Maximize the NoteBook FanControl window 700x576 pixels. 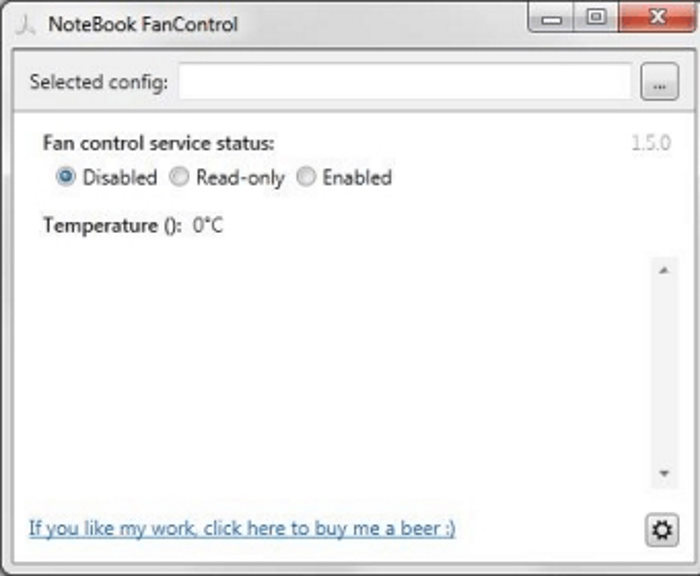click(596, 18)
